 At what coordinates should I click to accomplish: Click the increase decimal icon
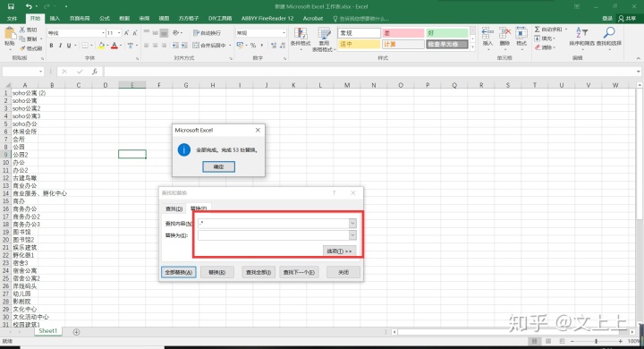274,46
